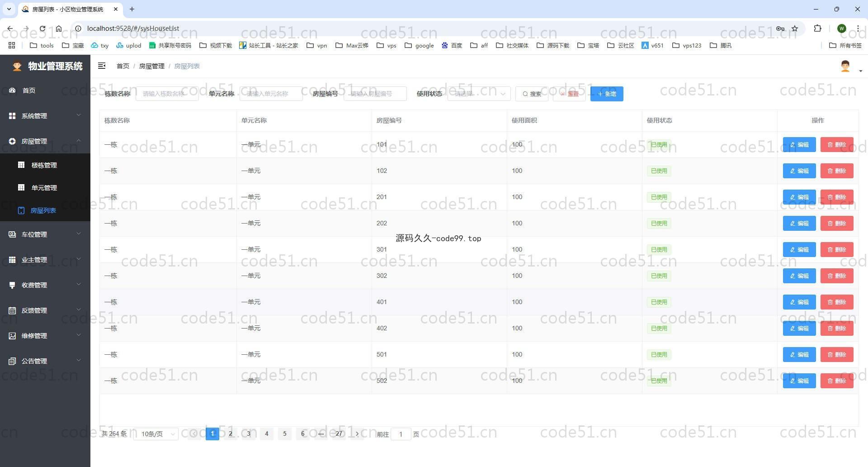
Task: Click the browser home icon
Action: coord(59,29)
